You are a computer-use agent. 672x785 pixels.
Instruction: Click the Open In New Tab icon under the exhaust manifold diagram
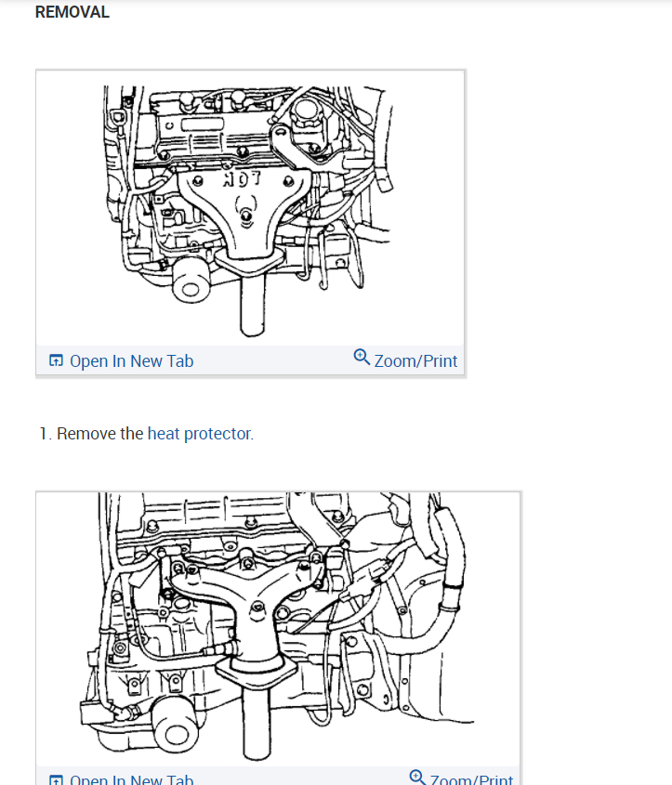[56, 779]
